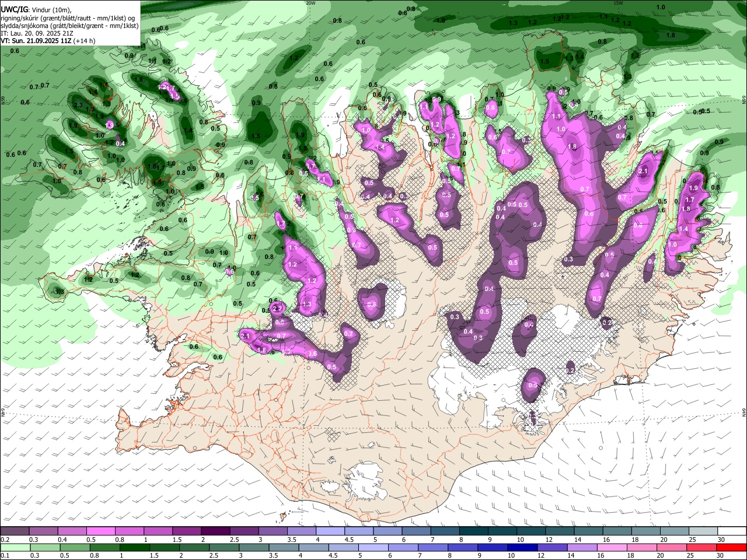Pick the green 0.5–0.8 rain legend swatch
The width and height of the screenshot is (747, 560).
75,547
